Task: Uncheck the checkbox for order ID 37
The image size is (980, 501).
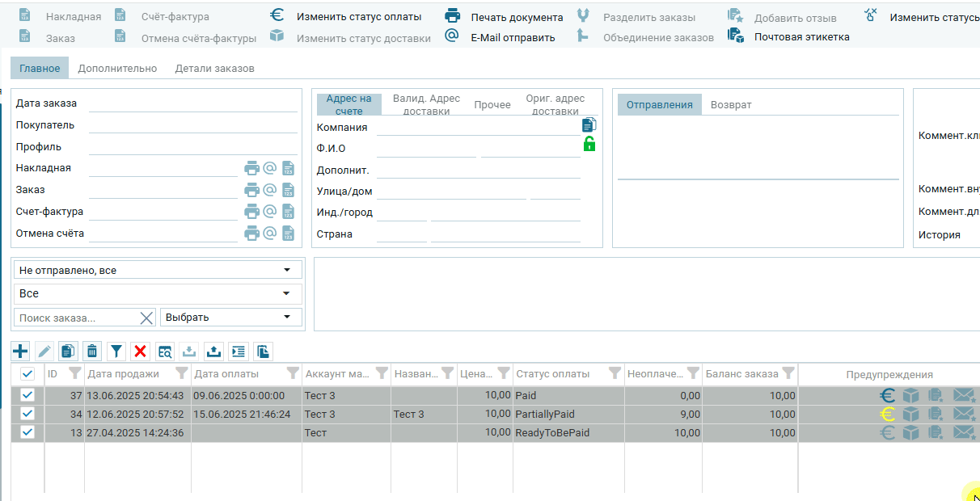Action: tap(27, 395)
